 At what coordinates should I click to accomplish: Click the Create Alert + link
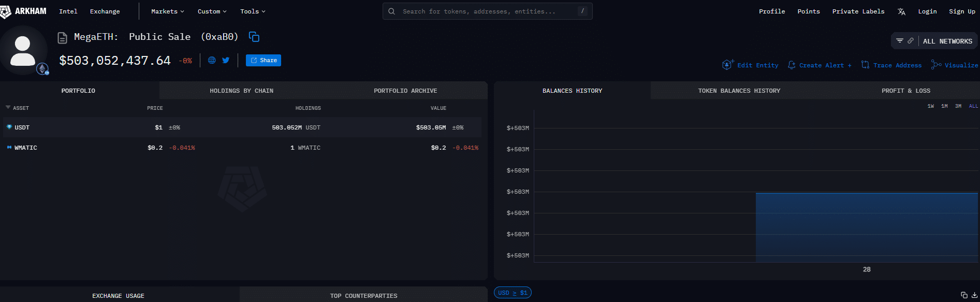pos(825,65)
